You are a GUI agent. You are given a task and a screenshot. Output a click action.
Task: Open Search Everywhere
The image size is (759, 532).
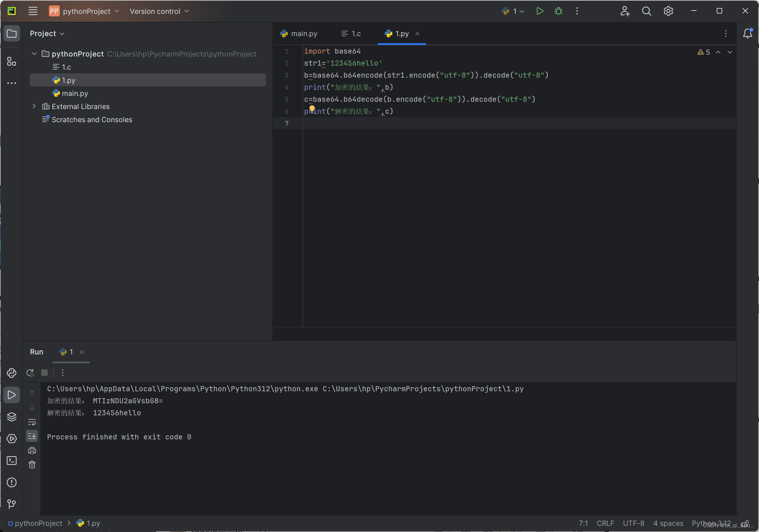coord(647,11)
